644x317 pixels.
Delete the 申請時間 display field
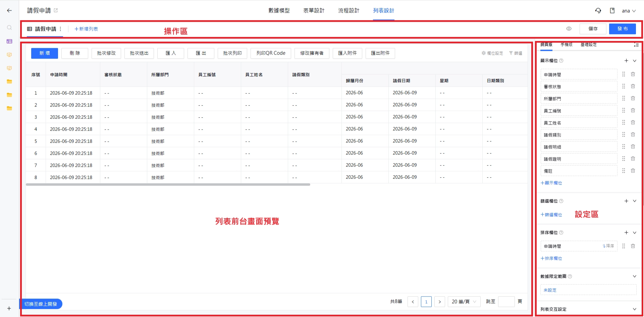click(633, 74)
